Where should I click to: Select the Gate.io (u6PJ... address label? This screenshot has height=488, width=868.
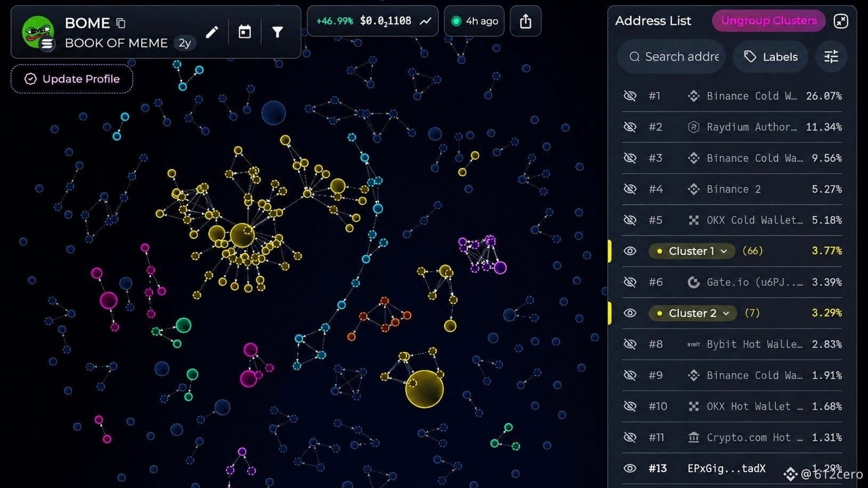(x=755, y=282)
